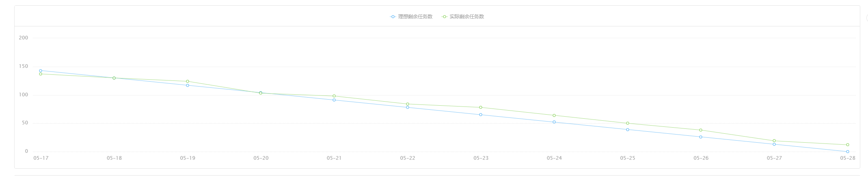Pick the blue ideal point on 05-23
Screen dimensions: 868x176
pyautogui.click(x=481, y=115)
